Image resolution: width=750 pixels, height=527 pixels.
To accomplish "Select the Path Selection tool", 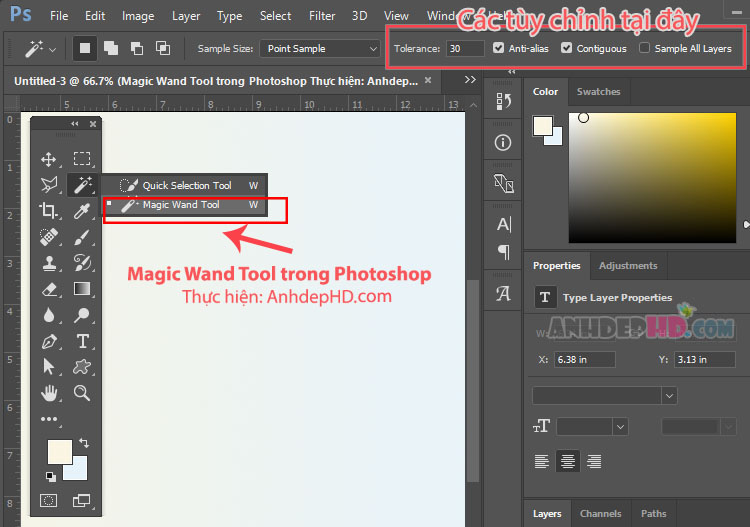I will click(x=48, y=367).
